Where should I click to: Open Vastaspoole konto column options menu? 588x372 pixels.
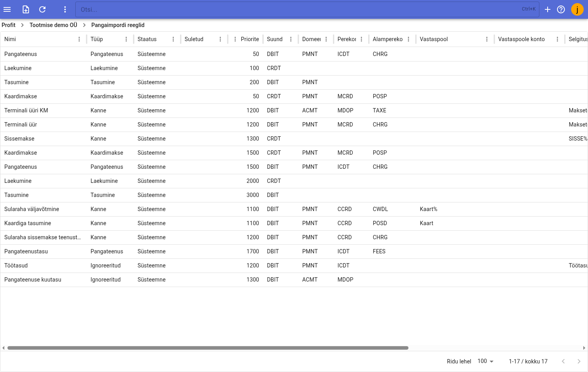[x=557, y=39]
